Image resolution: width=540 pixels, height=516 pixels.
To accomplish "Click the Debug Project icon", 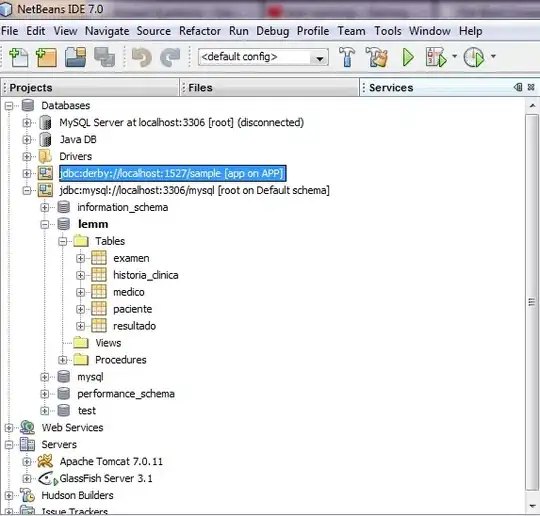I will coord(436,57).
